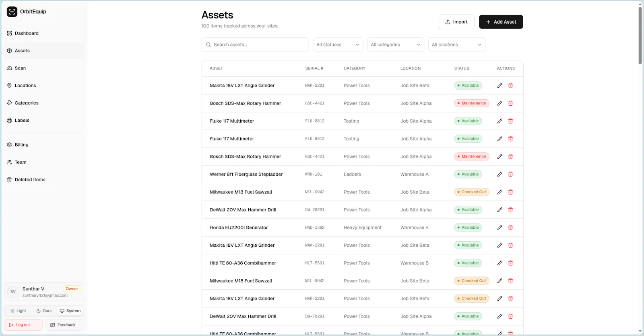This screenshot has width=644, height=336.
Task: Edit the first Fluke 117 Multimeter row
Action: coord(500,121)
